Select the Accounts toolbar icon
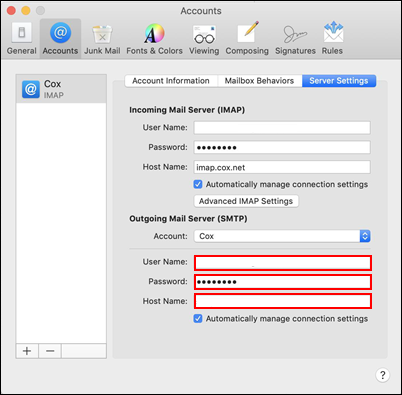The width and height of the screenshot is (402, 395). coord(60,38)
